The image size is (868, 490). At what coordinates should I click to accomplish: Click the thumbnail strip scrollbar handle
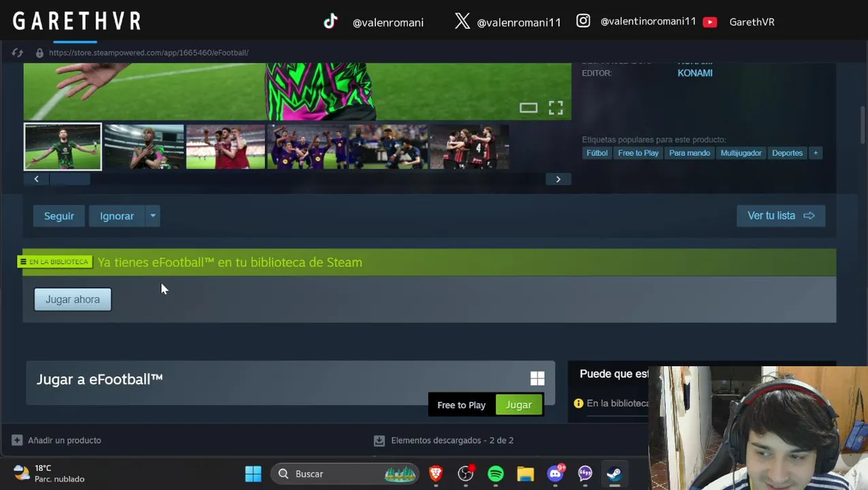click(69, 179)
